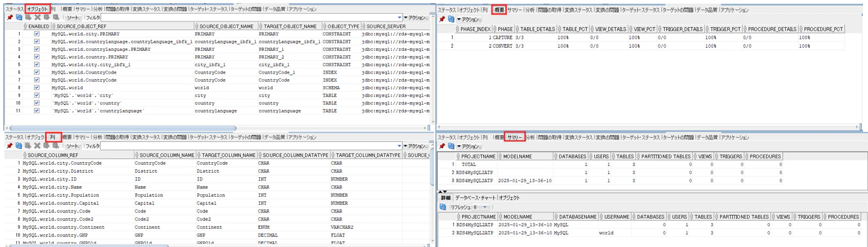Screen dimensions: 868x247
Task: Click the フィルタ input field in the objects panel
Action: (249, 18)
